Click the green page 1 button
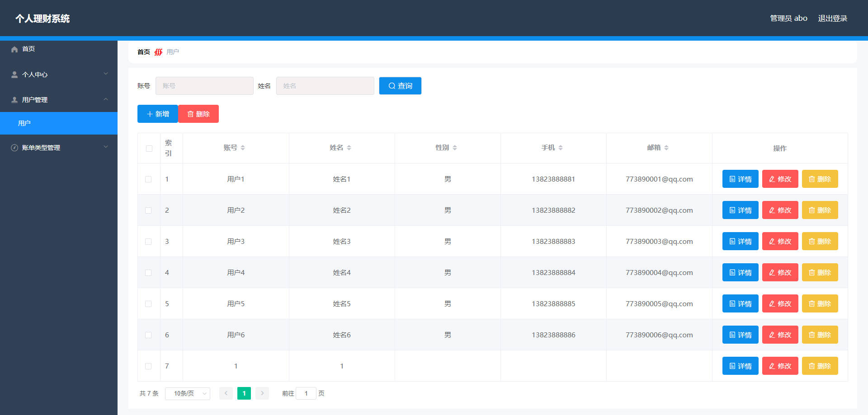 (244, 393)
